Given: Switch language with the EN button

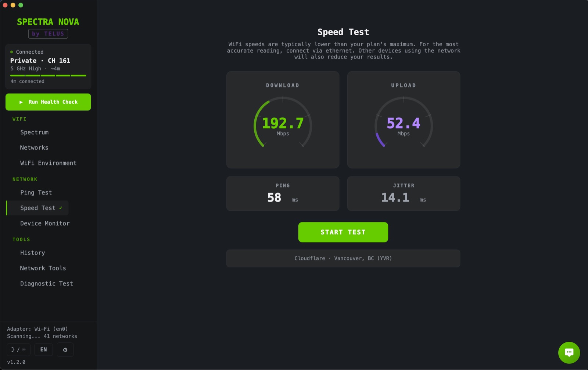Looking at the screenshot, I should [x=43, y=350].
